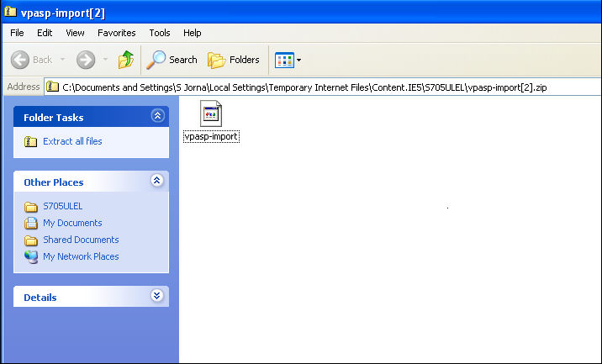The width and height of the screenshot is (602, 364).
Task: Click the Forward navigation button
Action: (86, 60)
